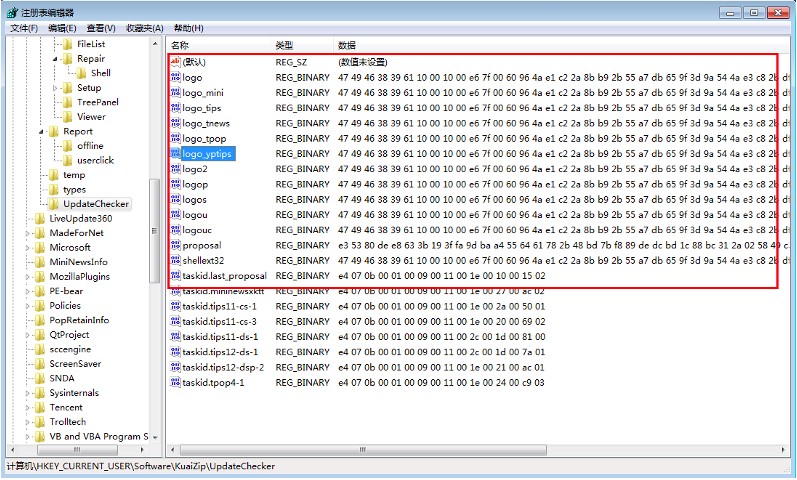Click the binary icon beside taskid.tips11-cs-3
Image resolution: width=797 pixels, height=480 pixels.
[x=175, y=321]
